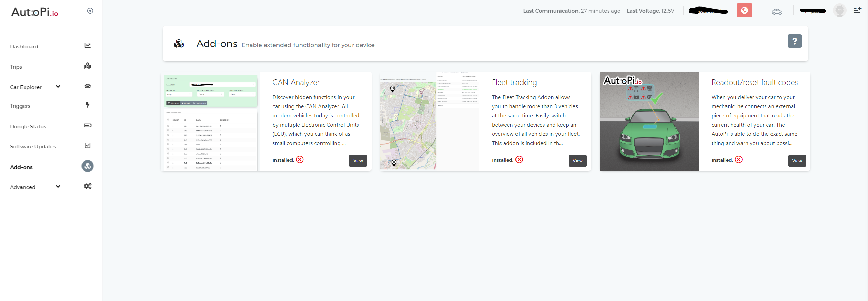Click the Trips map marker icon
The width and height of the screenshot is (868, 301).
[x=88, y=66]
